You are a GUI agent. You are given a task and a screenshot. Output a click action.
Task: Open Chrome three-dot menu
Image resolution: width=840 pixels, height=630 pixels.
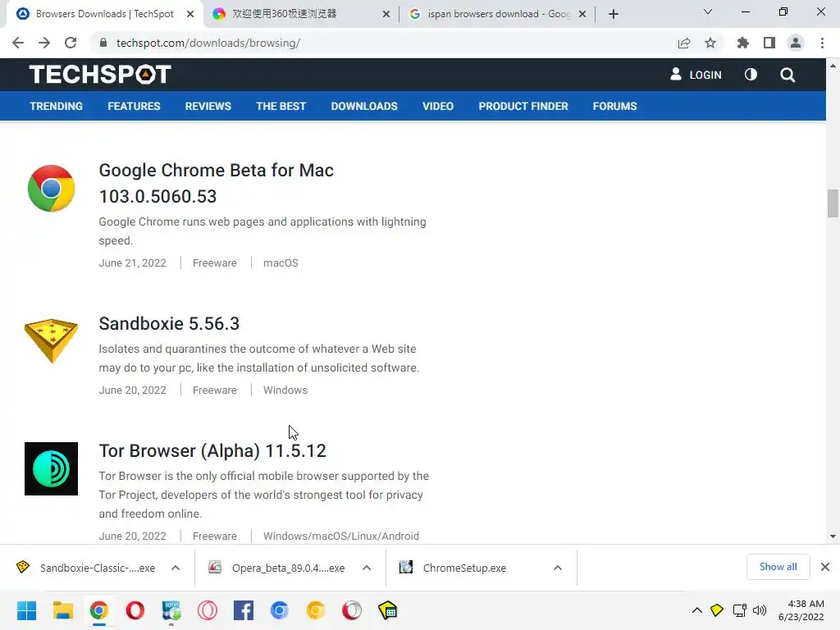coord(822,43)
